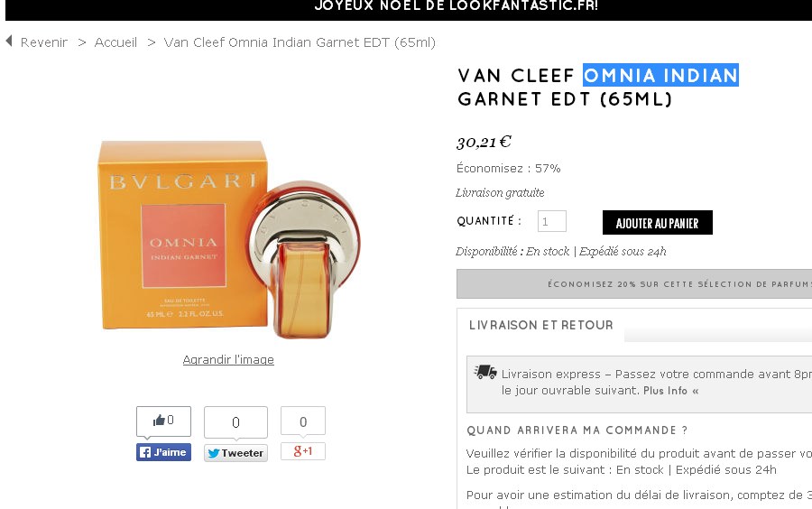Click the Facebook thumbs-up count bubble

pos(163,421)
